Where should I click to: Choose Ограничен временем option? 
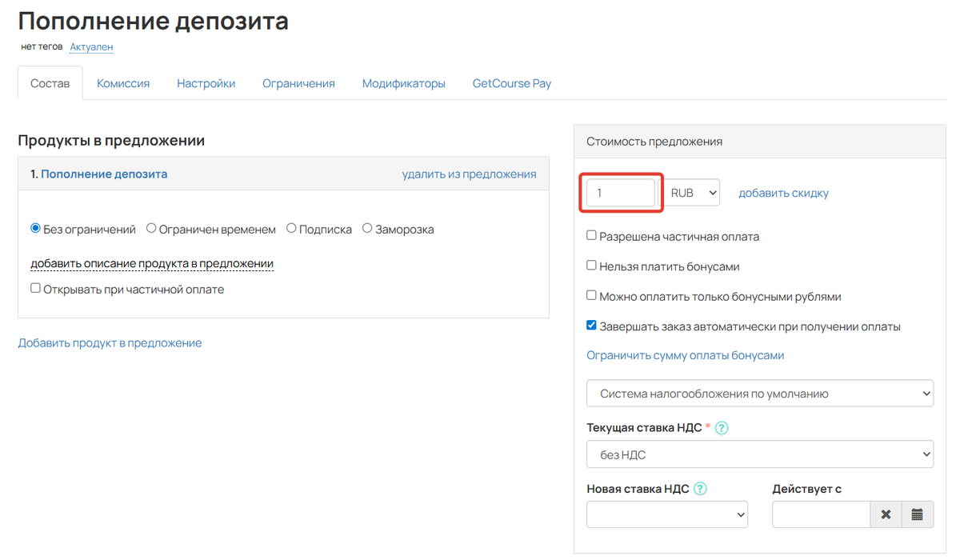pyautogui.click(x=151, y=228)
